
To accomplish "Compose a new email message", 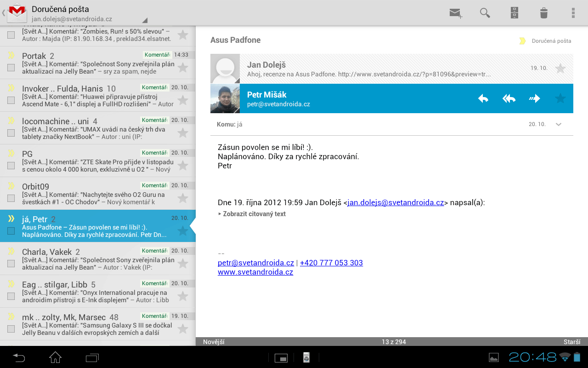I will 456,13.
